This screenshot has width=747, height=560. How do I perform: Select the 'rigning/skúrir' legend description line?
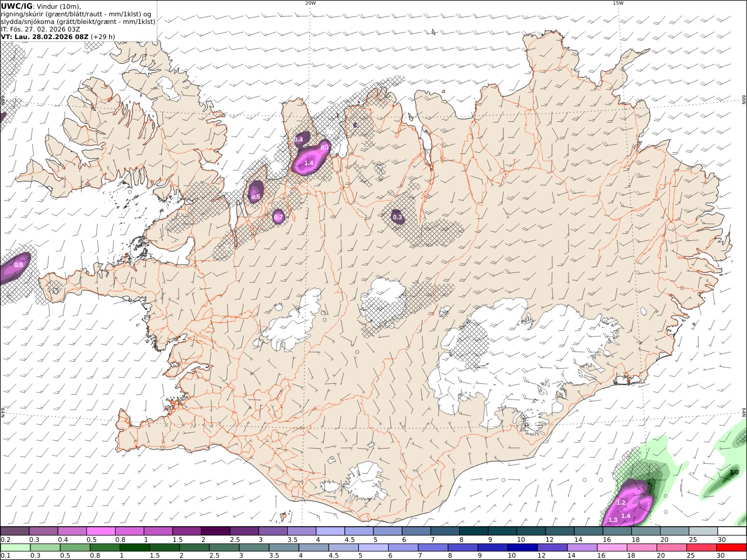point(76,14)
